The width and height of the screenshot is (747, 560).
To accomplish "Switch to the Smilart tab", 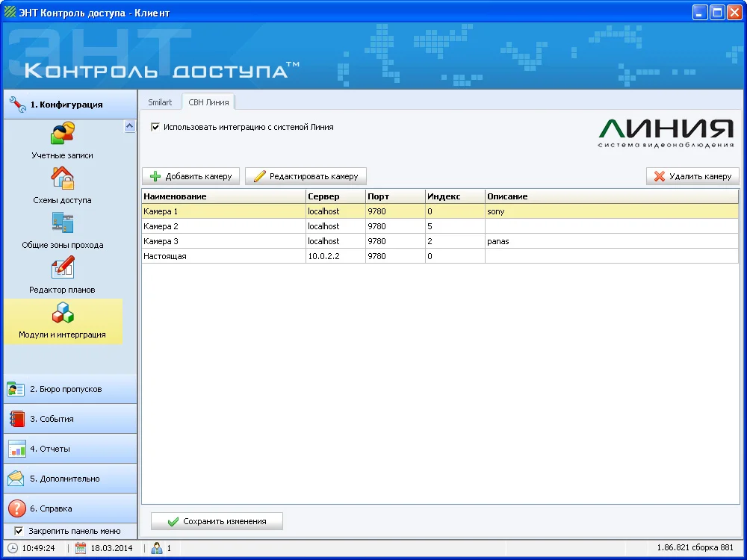I will tap(160, 102).
